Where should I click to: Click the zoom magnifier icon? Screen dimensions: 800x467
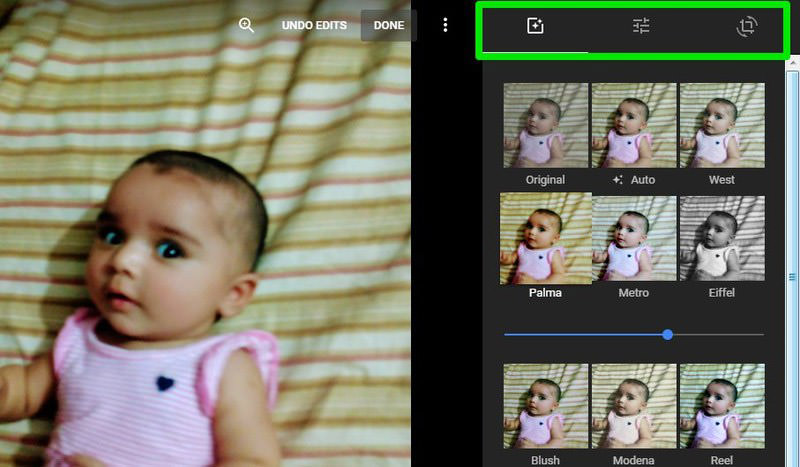(x=246, y=25)
